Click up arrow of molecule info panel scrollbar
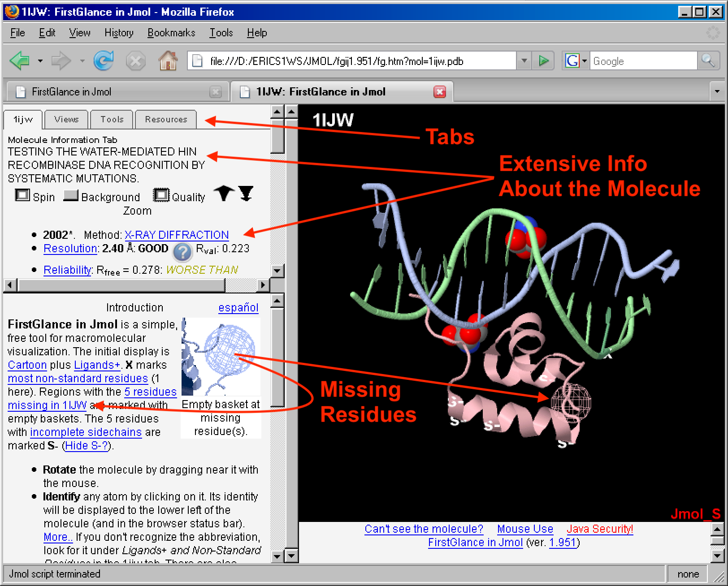The image size is (728, 586). pos(277,111)
